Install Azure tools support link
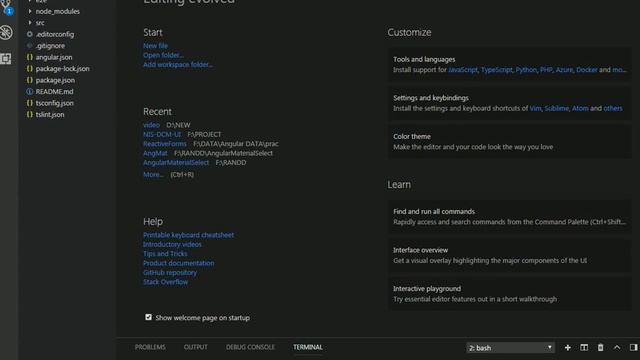 pyautogui.click(x=564, y=70)
